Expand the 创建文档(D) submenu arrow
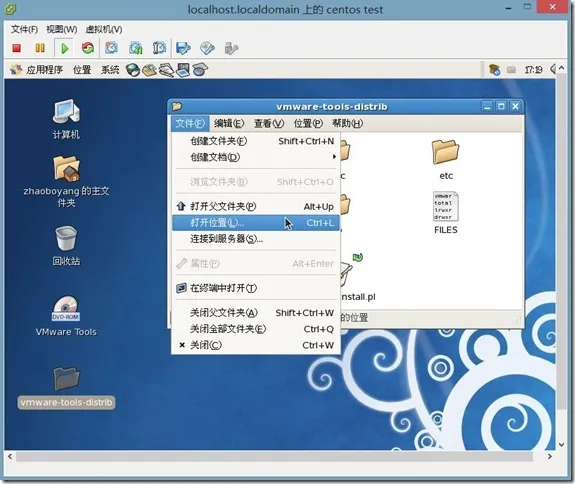Screen dimensions: 575x484 click(x=334, y=157)
